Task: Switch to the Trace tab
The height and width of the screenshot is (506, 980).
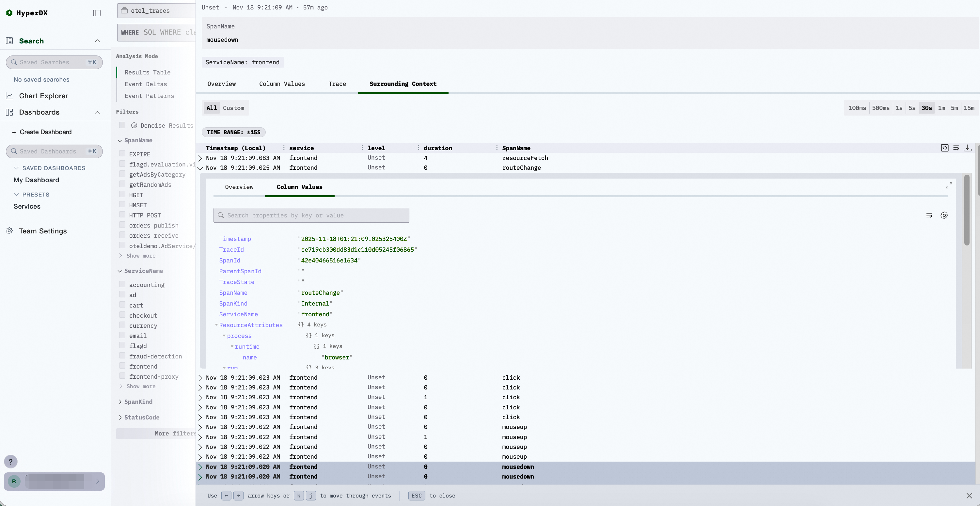Action: click(337, 84)
